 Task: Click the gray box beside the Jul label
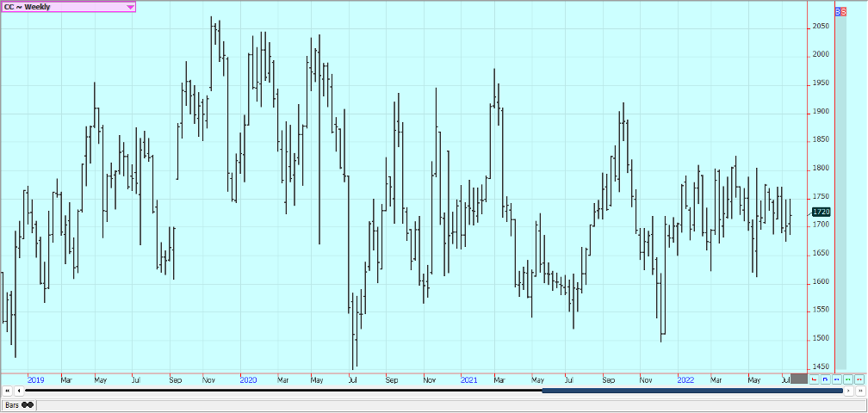(x=799, y=379)
